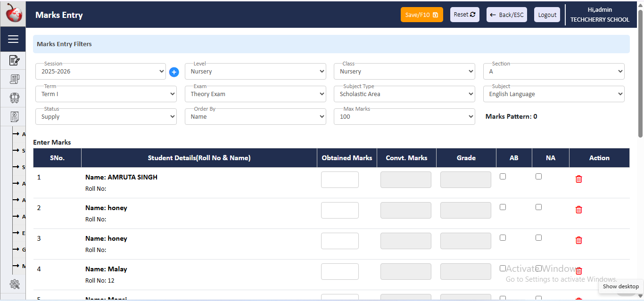Open the Status dropdown showing Supply
The width and height of the screenshot is (644, 301).
106,117
